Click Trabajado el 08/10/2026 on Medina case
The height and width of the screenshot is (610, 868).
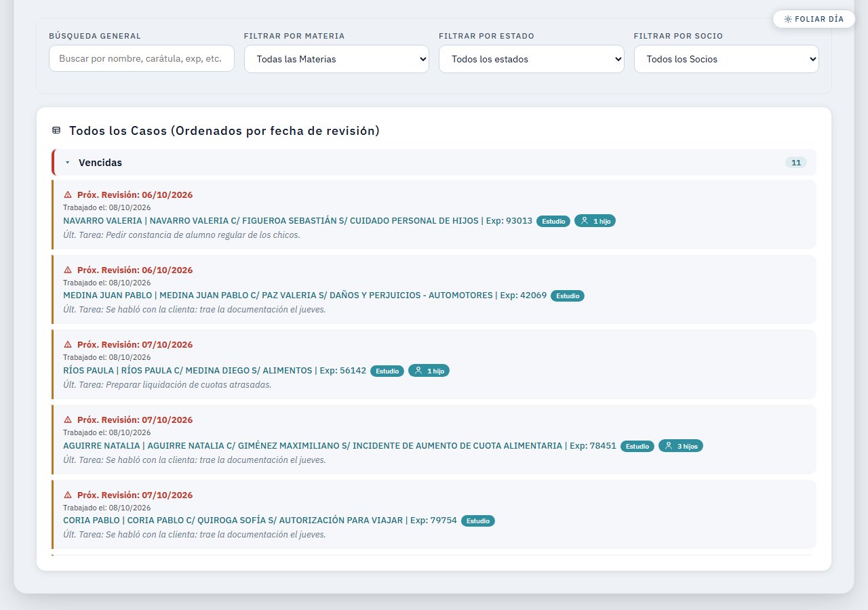107,283
